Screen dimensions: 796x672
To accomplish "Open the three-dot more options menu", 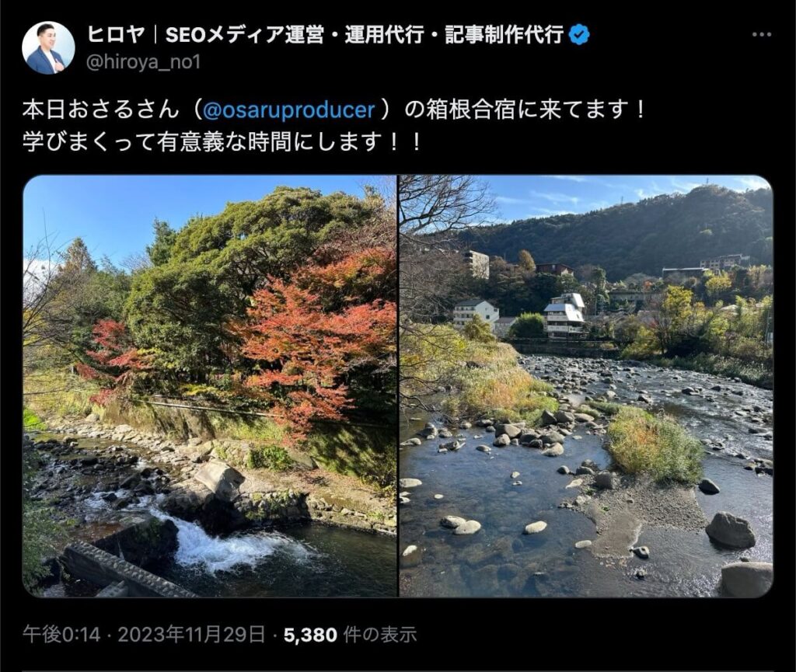I will pos(762,34).
